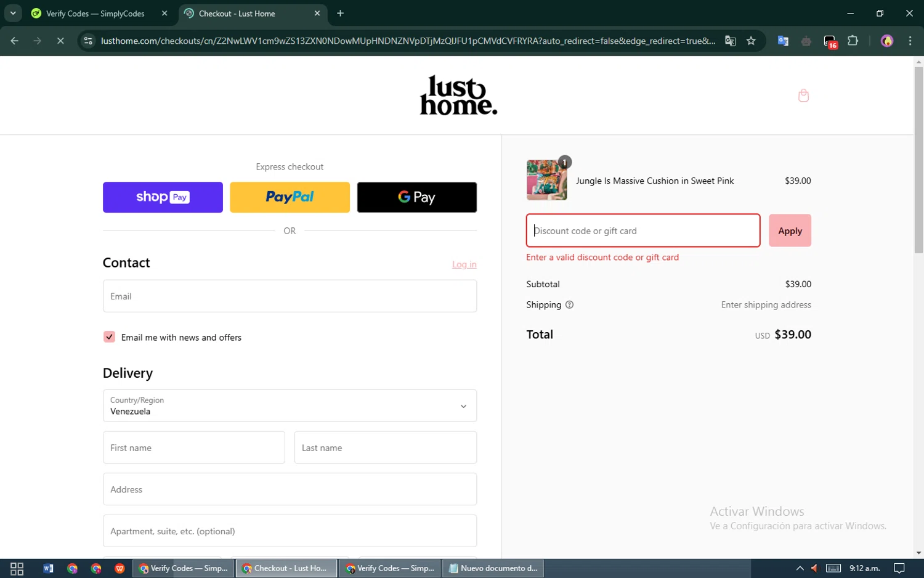Bookmark this page with the star icon

[751, 41]
